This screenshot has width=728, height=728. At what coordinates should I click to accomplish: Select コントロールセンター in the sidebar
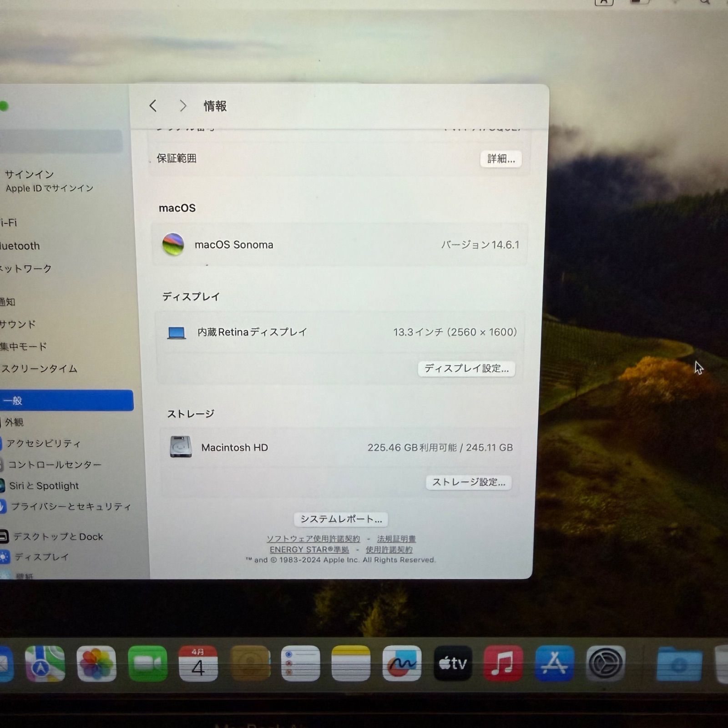[55, 465]
